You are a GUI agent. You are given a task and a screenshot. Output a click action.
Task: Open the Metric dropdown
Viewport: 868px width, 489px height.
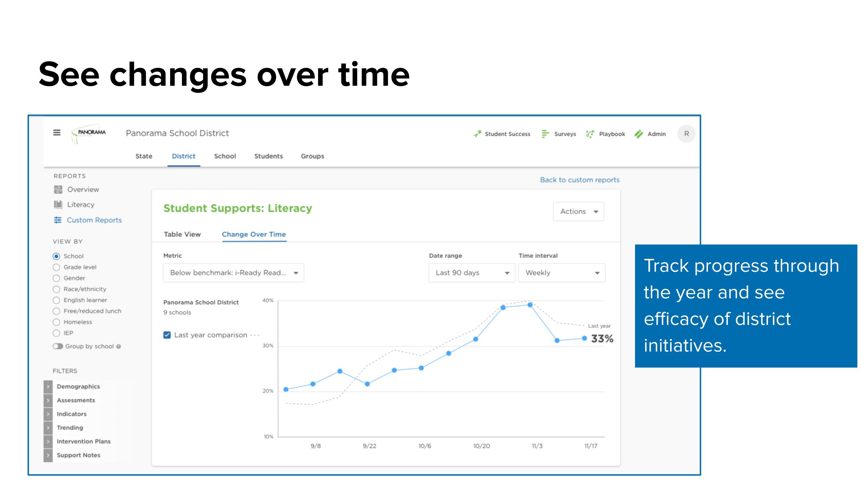click(x=233, y=273)
